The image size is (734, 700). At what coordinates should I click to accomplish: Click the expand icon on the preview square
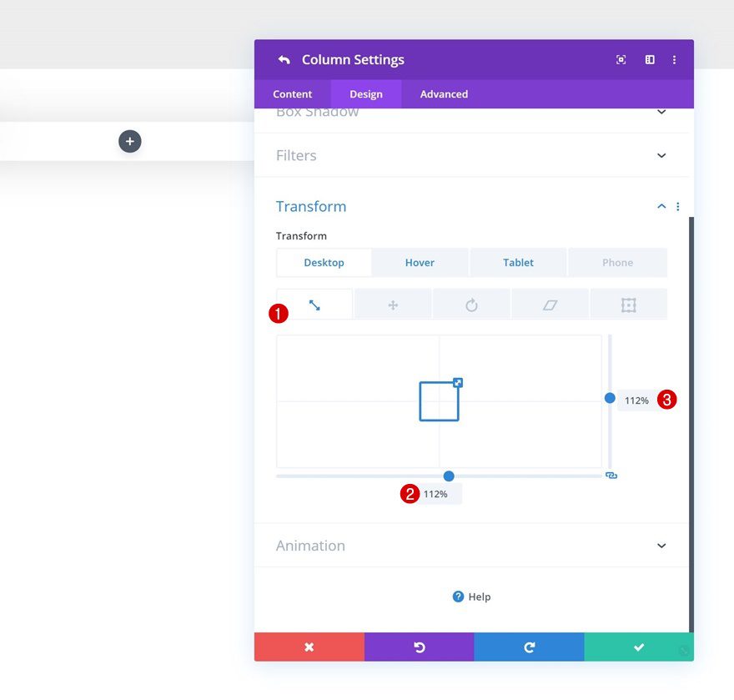457,383
